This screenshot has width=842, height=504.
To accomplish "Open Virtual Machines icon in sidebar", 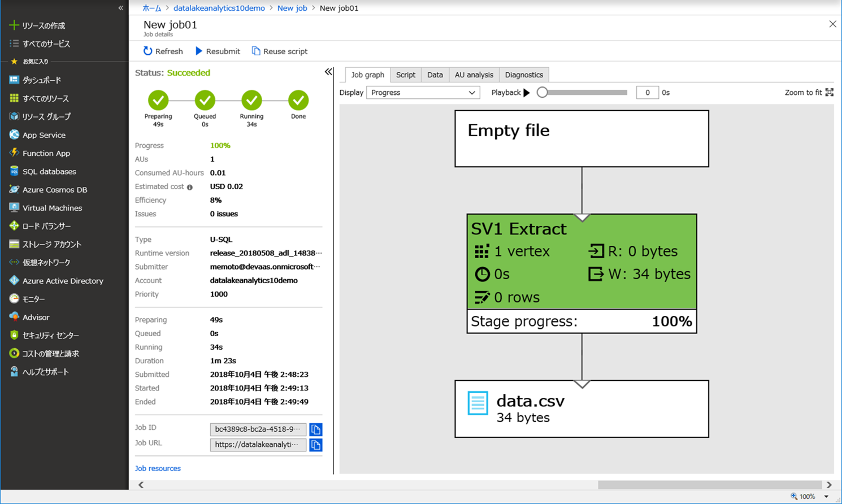I will point(14,208).
